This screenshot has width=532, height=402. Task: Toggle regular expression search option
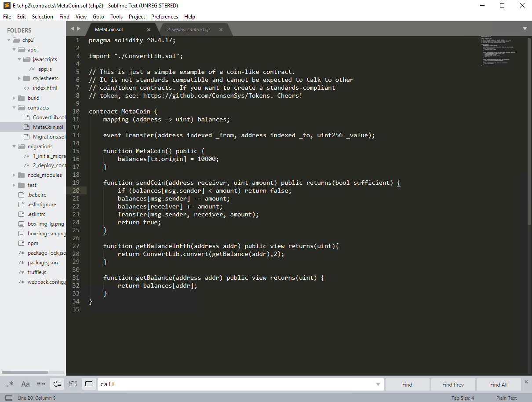[x=10, y=384]
